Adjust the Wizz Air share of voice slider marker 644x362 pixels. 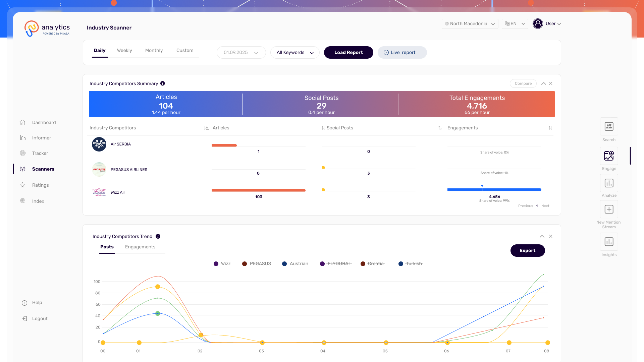482,186
